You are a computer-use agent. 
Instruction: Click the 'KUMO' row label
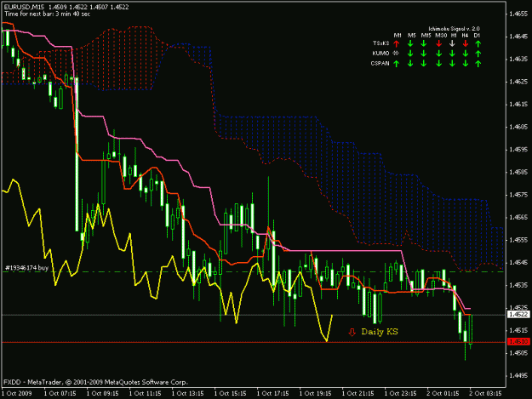[380, 54]
